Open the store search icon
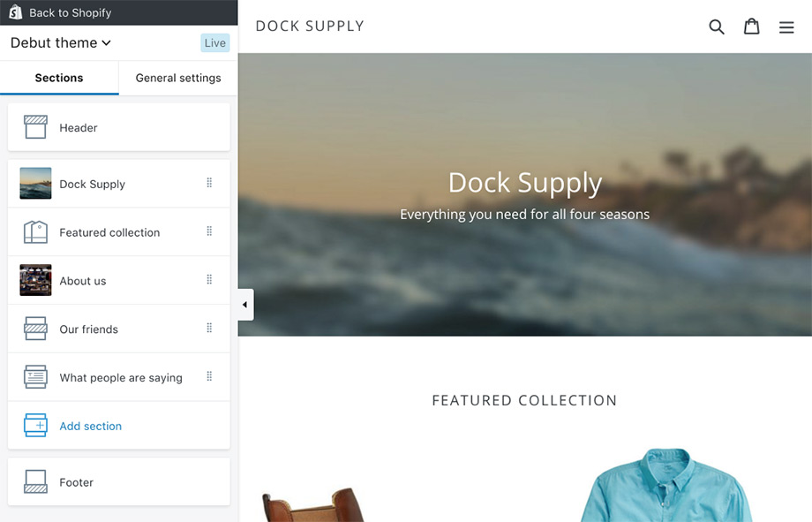Viewport: 812px width, 522px height. (x=716, y=26)
